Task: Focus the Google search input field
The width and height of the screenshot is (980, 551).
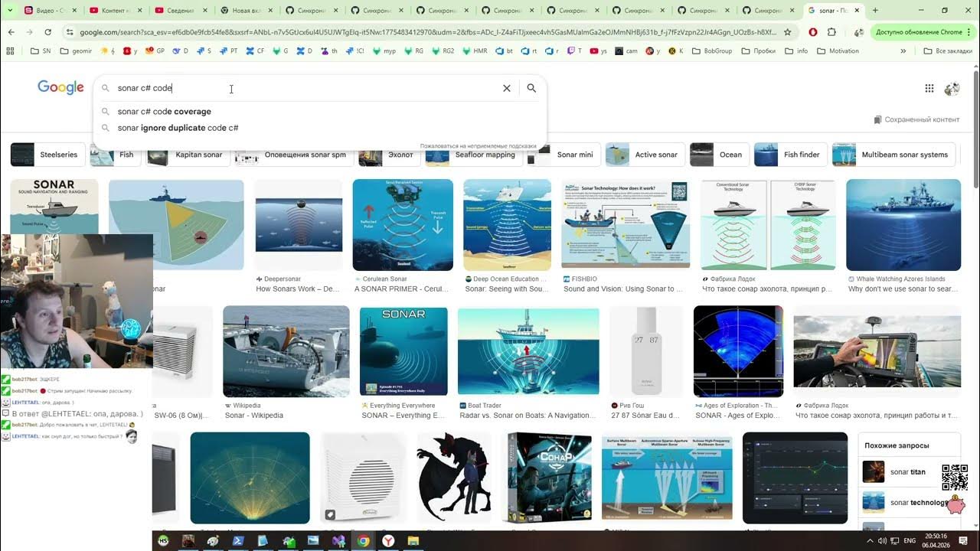Action: tap(305, 88)
